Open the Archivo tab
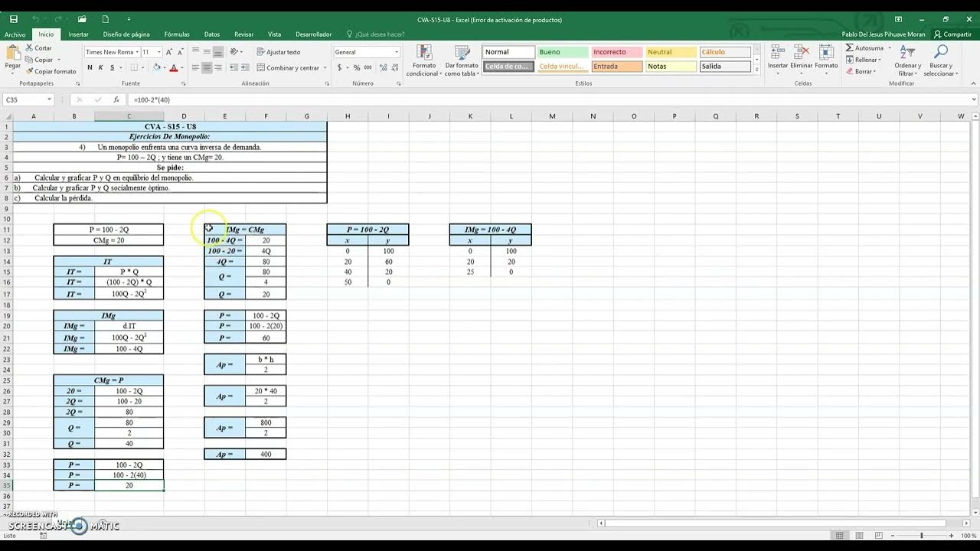The image size is (980, 551). point(15,34)
